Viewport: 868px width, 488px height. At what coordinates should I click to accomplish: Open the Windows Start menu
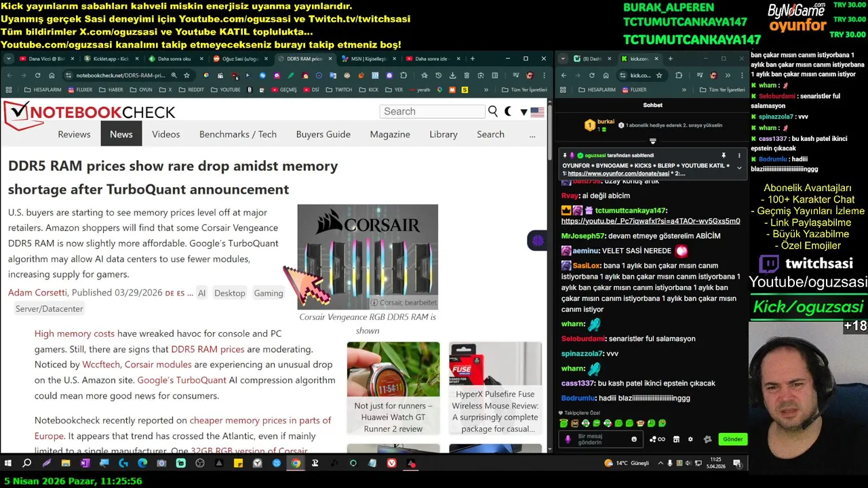tap(8, 464)
